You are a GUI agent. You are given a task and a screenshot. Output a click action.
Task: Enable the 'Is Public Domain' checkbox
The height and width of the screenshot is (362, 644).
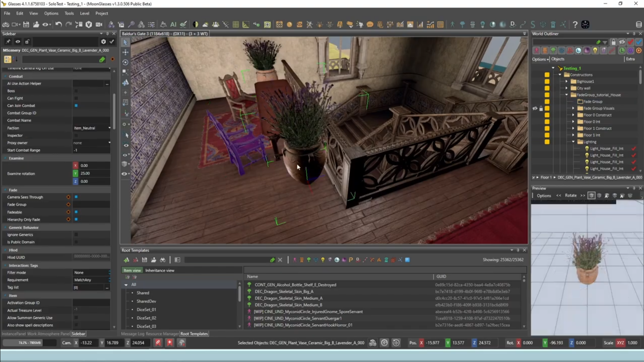coord(76,242)
